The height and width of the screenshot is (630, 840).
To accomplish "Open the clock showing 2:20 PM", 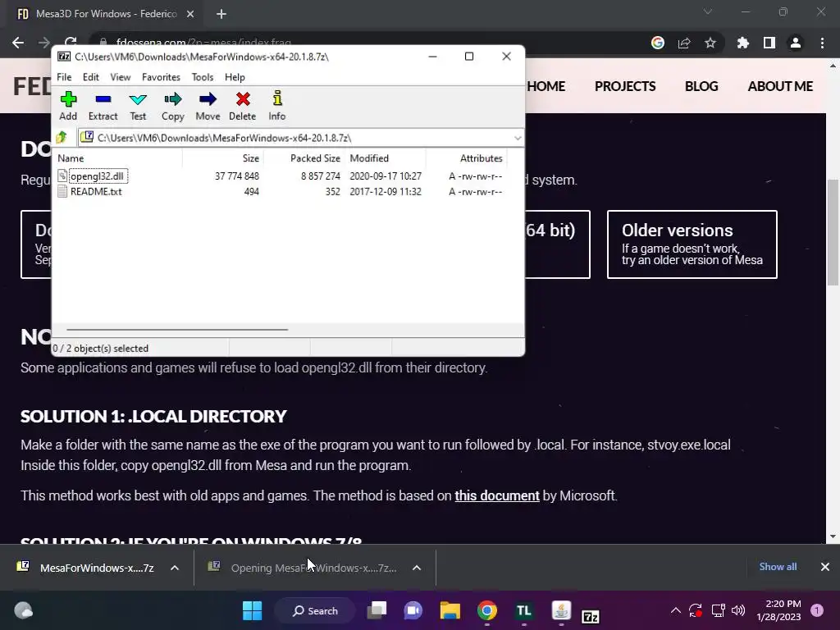I will [x=778, y=610].
